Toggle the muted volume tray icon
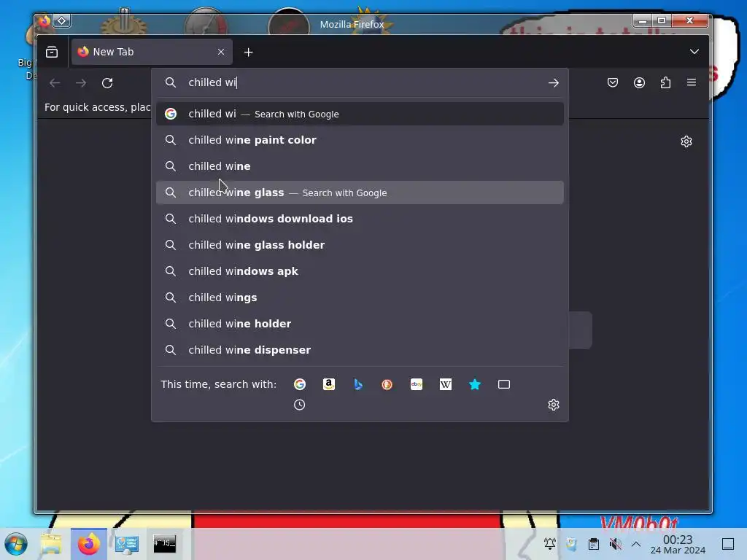The height and width of the screenshot is (560, 747). (x=616, y=544)
